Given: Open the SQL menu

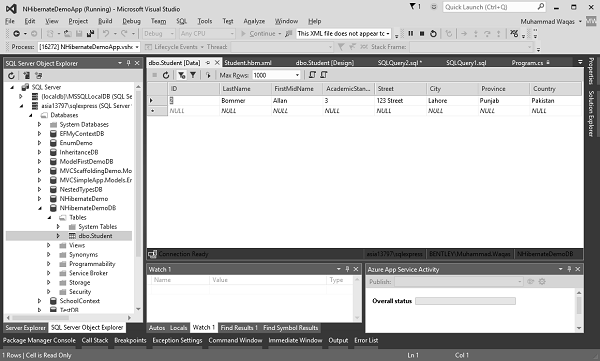Looking at the screenshot, I should click(181, 21).
